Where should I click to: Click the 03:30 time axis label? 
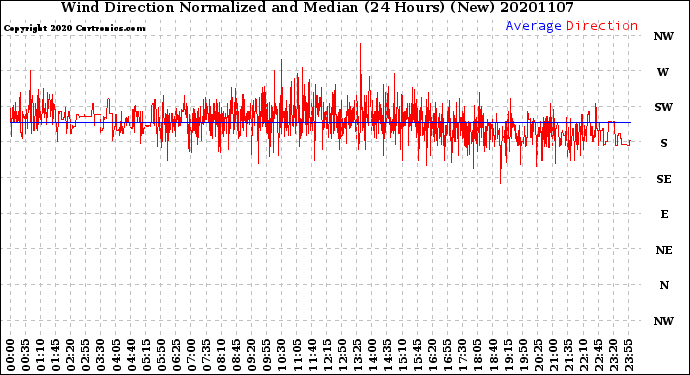click(101, 355)
